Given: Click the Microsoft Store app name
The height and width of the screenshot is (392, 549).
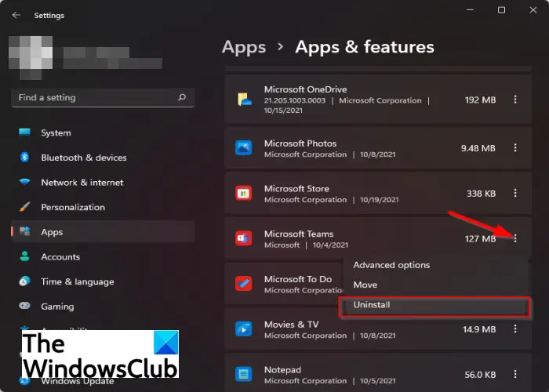Looking at the screenshot, I should tap(296, 188).
